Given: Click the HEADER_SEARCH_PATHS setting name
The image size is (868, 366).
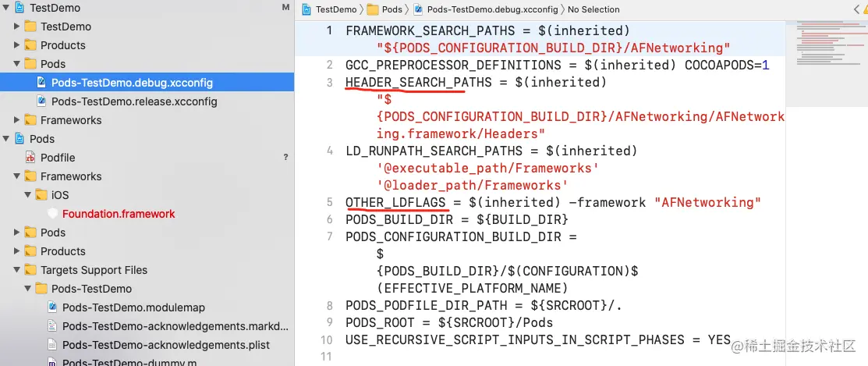Looking at the screenshot, I should pos(419,83).
